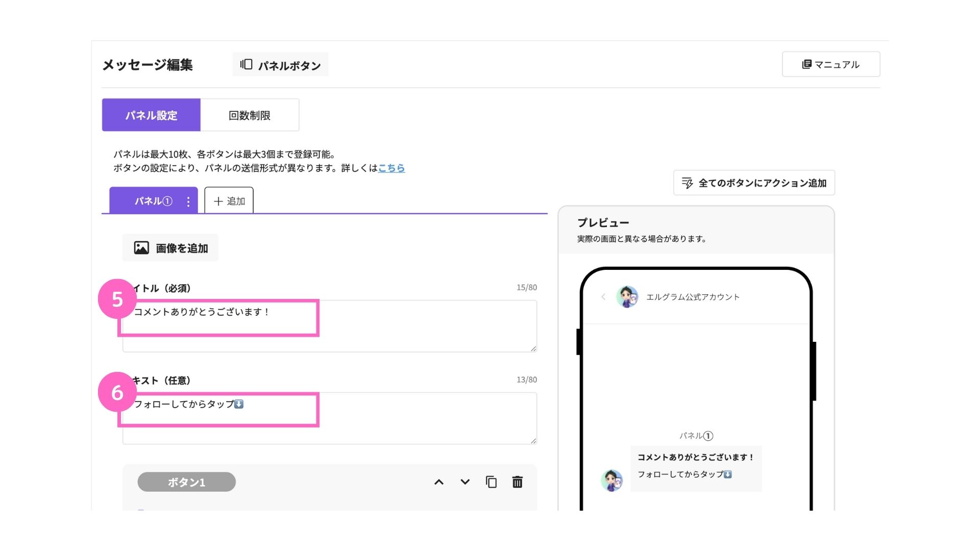Viewport: 980px width, 551px height.
Task: Click the title field コメントありがとうございます！
Action: click(330, 326)
